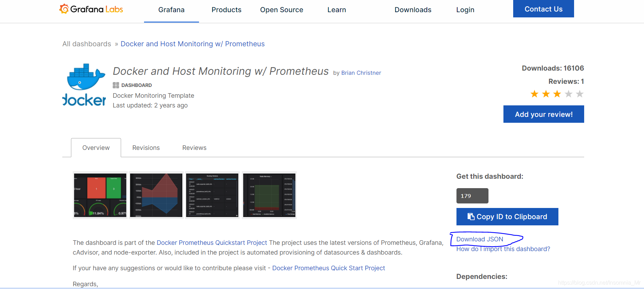Open the Products nav menu
The height and width of the screenshot is (289, 644).
pos(226,10)
